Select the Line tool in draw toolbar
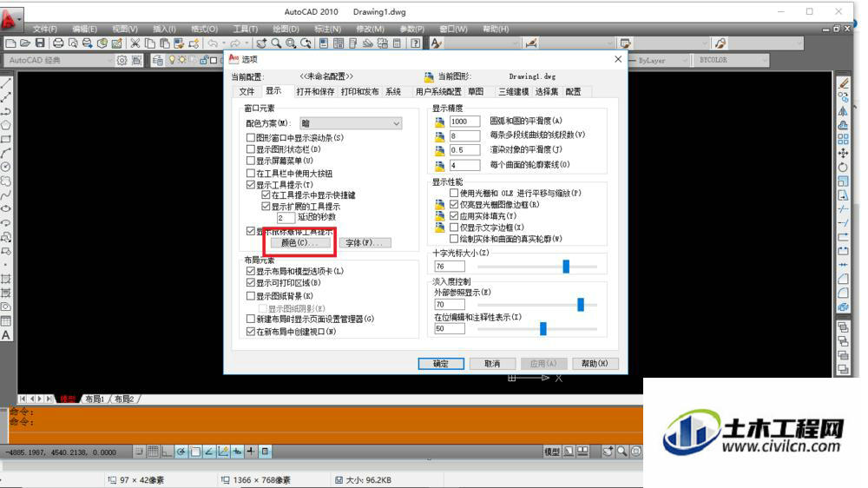868x488 pixels. pos(6,83)
